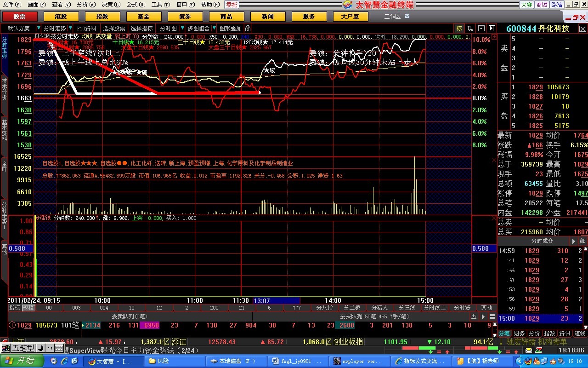Click the 模板 template button
This screenshot has width=588, height=368.
tap(28, 308)
